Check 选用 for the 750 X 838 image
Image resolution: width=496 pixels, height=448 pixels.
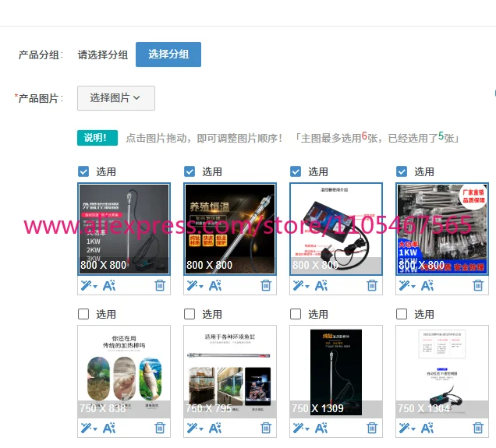coord(83,314)
